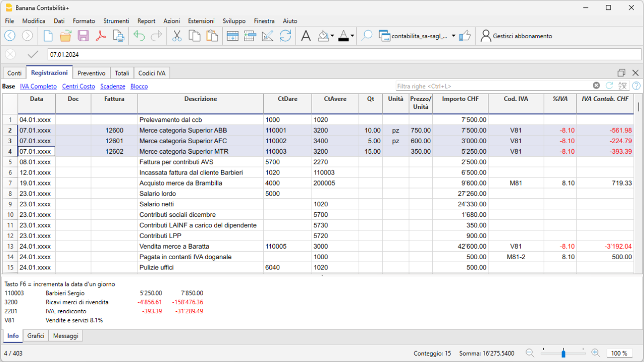
Task: Save the accounting file with the diskette icon
Action: (83, 36)
